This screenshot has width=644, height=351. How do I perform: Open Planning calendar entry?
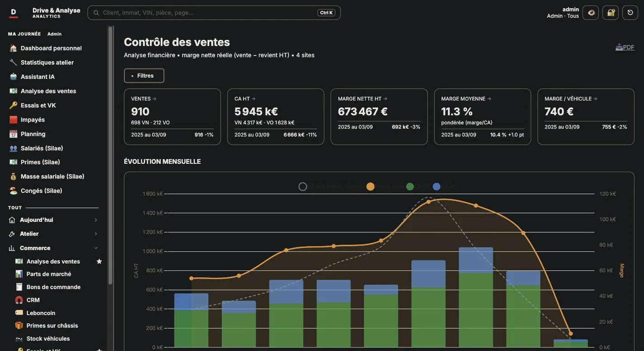33,134
